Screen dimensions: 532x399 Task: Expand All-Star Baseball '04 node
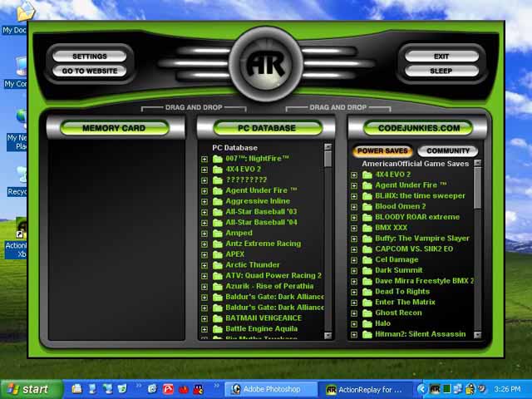pyautogui.click(x=204, y=223)
